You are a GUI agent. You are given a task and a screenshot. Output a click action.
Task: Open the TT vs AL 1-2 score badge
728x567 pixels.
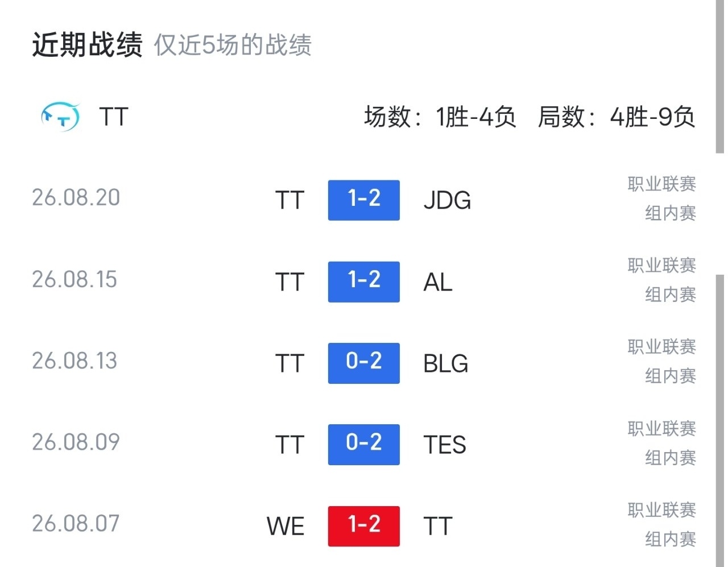pyautogui.click(x=364, y=282)
